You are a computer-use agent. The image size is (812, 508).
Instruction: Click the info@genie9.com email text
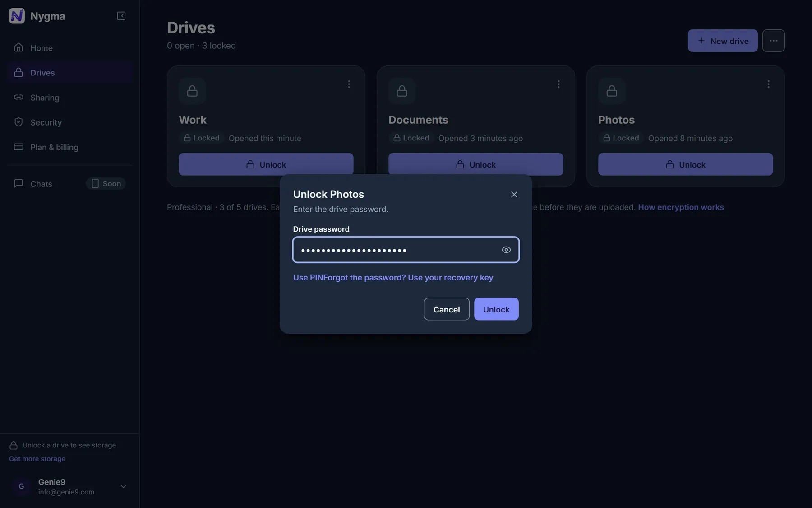66,492
